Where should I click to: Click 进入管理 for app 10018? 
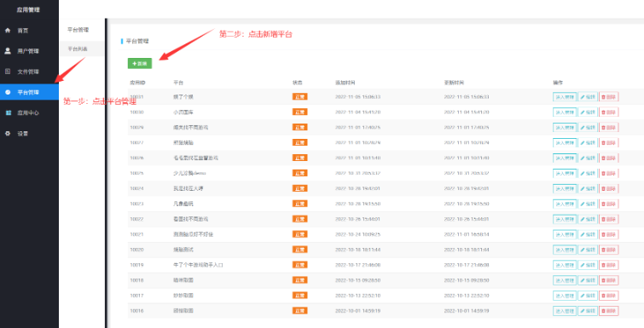565,280
